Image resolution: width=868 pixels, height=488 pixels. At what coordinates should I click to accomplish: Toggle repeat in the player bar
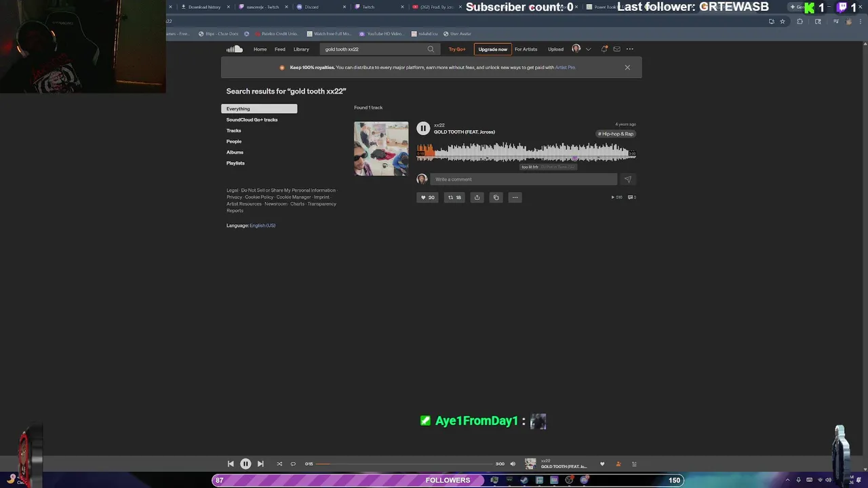click(x=293, y=464)
